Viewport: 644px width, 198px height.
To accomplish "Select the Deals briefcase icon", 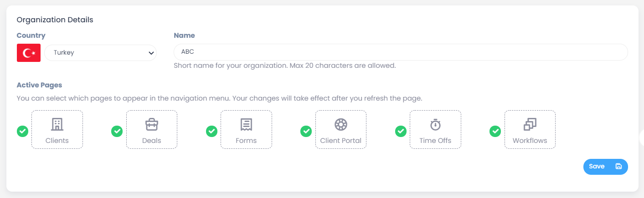I will click(x=152, y=124).
